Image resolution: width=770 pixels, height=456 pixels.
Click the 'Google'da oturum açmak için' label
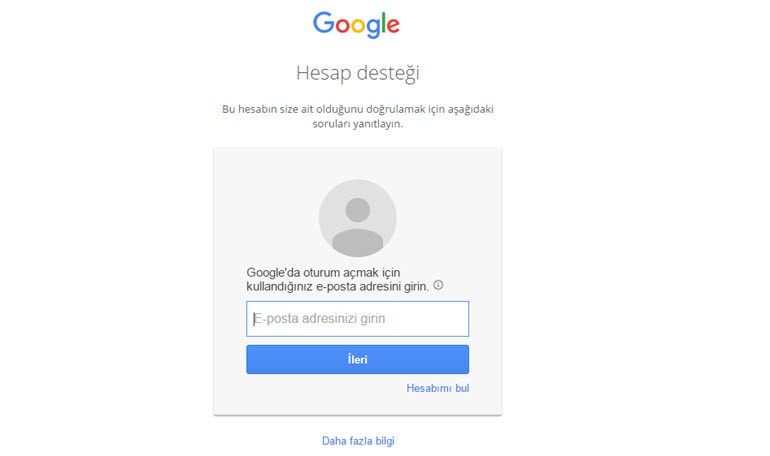point(323,272)
